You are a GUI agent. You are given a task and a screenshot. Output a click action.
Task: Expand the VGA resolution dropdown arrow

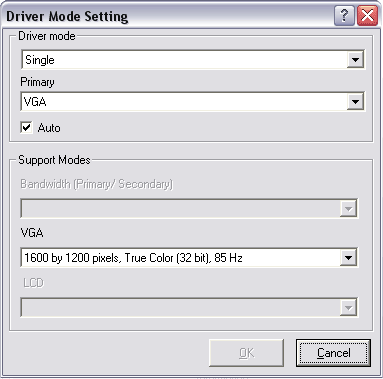point(348,258)
